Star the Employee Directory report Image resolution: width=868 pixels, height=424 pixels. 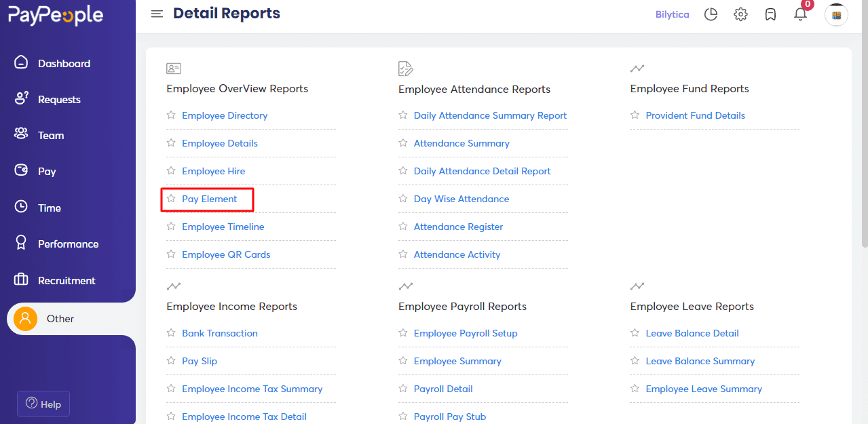tap(171, 115)
